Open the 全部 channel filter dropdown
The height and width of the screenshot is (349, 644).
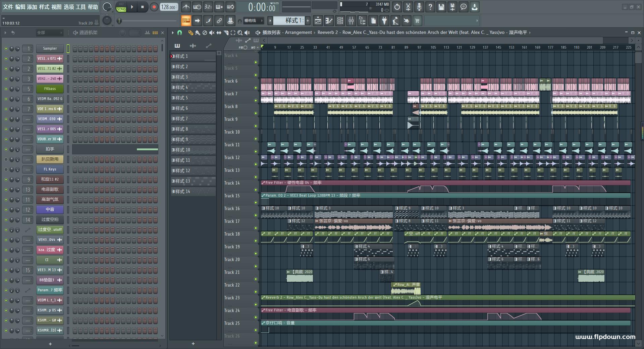tap(50, 33)
